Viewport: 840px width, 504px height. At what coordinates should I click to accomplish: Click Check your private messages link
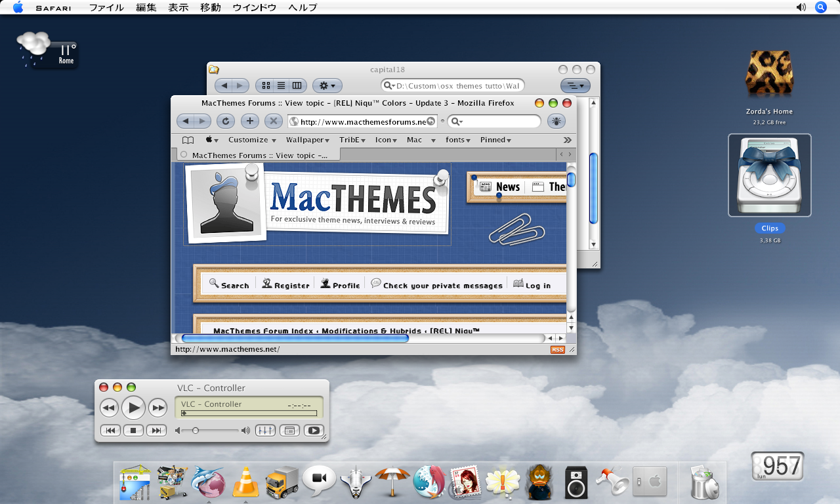coord(436,285)
